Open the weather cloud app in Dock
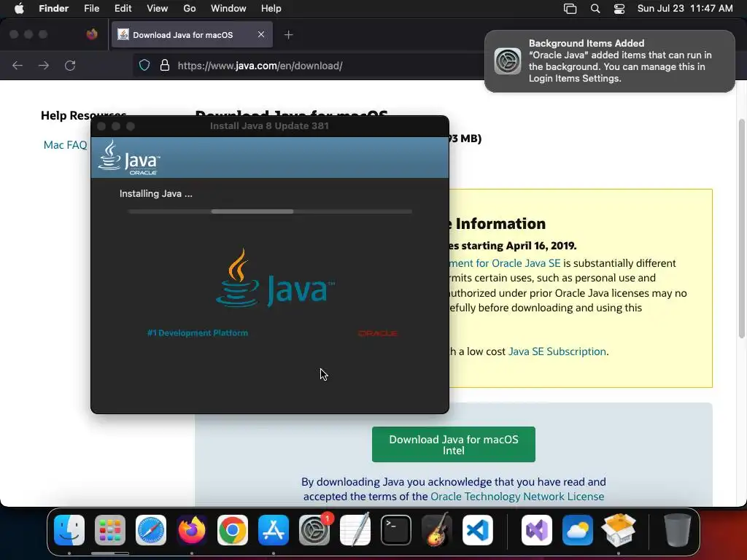 click(x=578, y=530)
